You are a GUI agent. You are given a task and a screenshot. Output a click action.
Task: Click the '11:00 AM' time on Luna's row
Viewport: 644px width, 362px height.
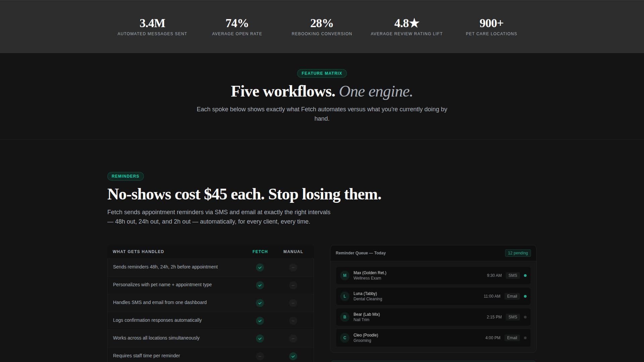pyautogui.click(x=492, y=296)
